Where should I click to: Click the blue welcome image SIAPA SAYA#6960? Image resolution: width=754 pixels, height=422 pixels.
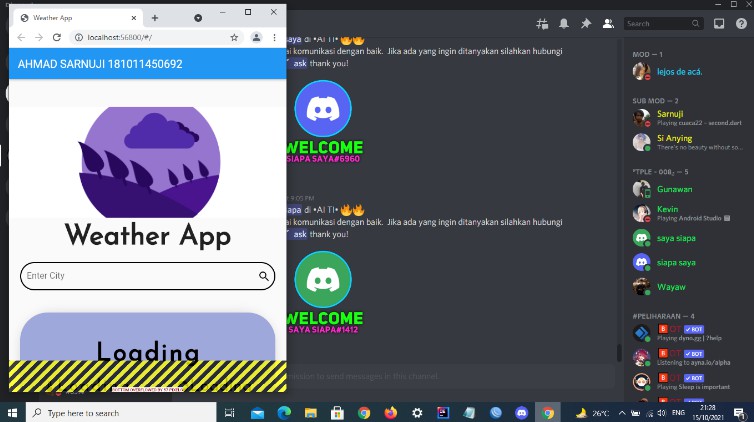pos(325,122)
